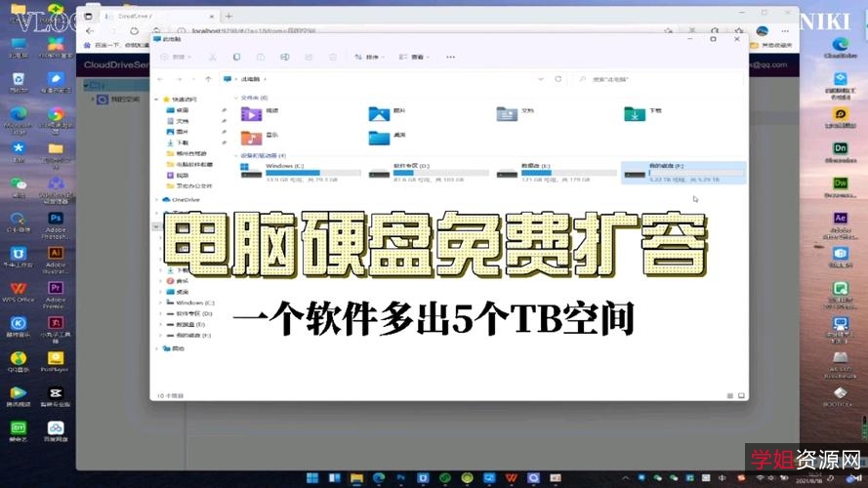Click the Cut scissors icon in Explorer toolbar

tap(213, 57)
